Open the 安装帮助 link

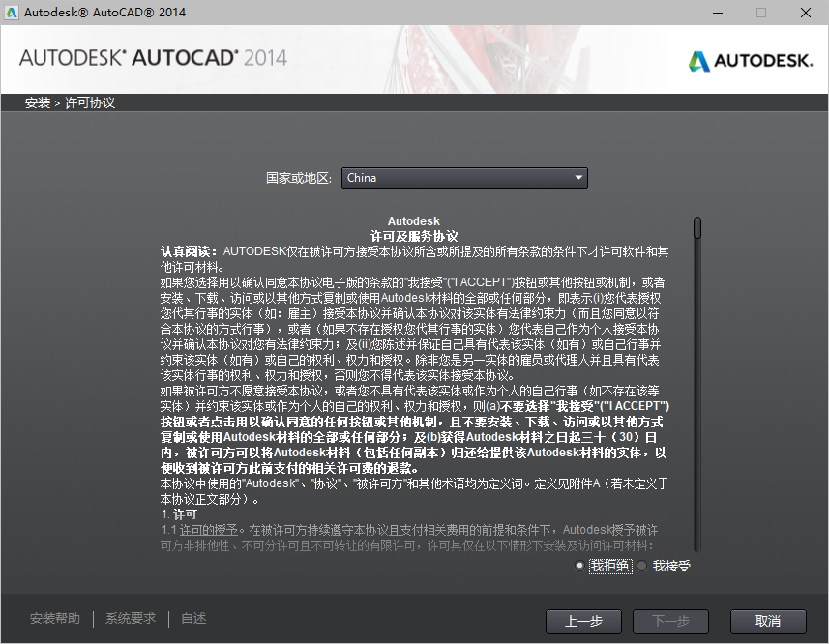point(54,617)
